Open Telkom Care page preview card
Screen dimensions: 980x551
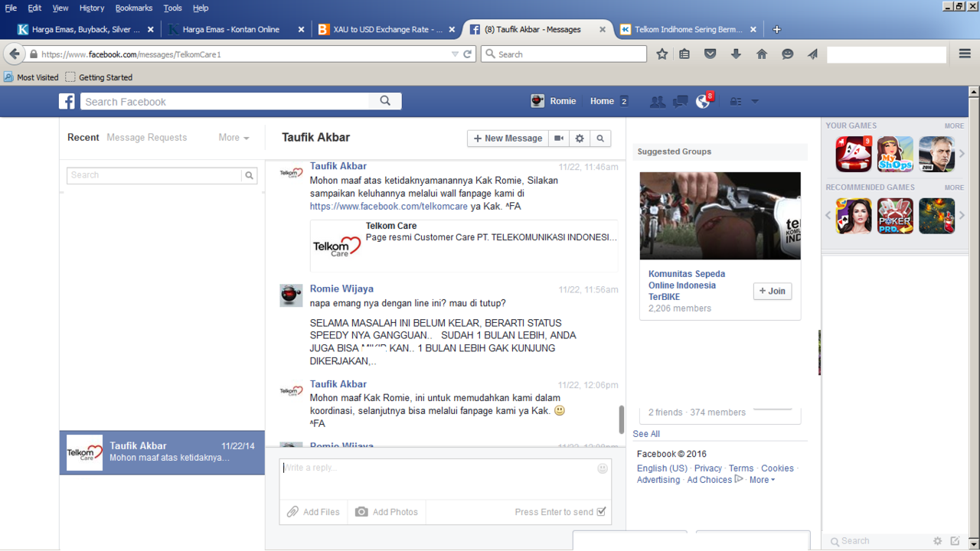464,246
